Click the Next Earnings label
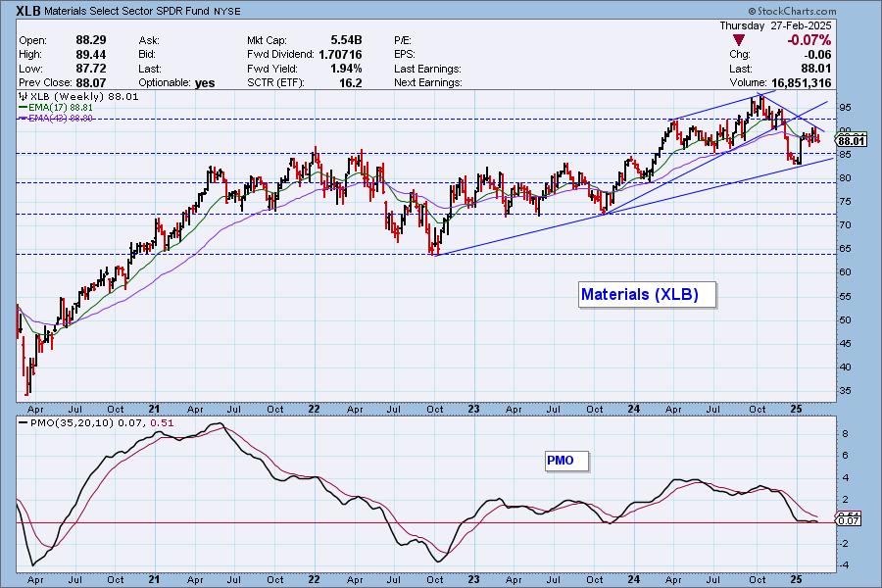 coord(428,82)
